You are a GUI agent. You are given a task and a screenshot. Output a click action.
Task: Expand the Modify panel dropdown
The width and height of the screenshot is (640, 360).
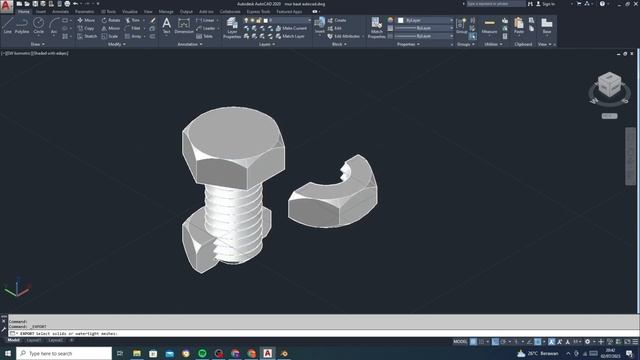pyautogui.click(x=116, y=44)
